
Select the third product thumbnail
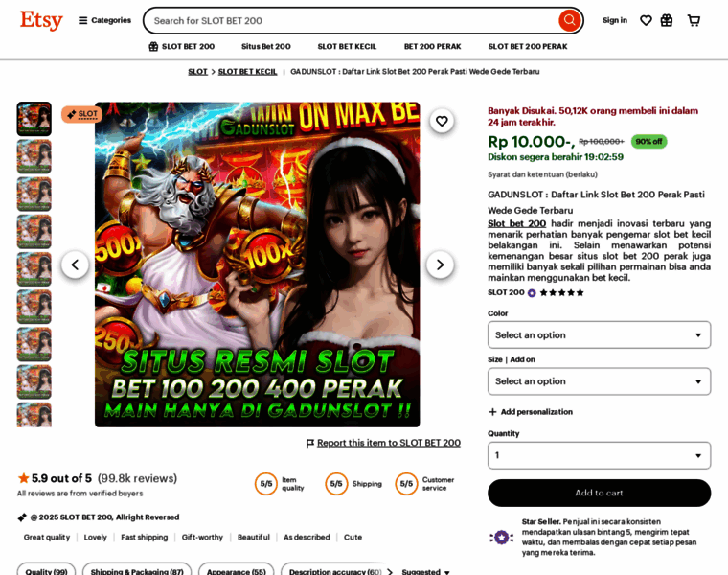(34, 195)
